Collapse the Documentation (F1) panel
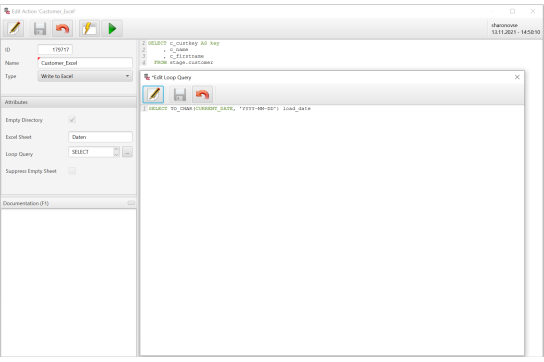The height and width of the screenshot is (362, 544). click(131, 203)
